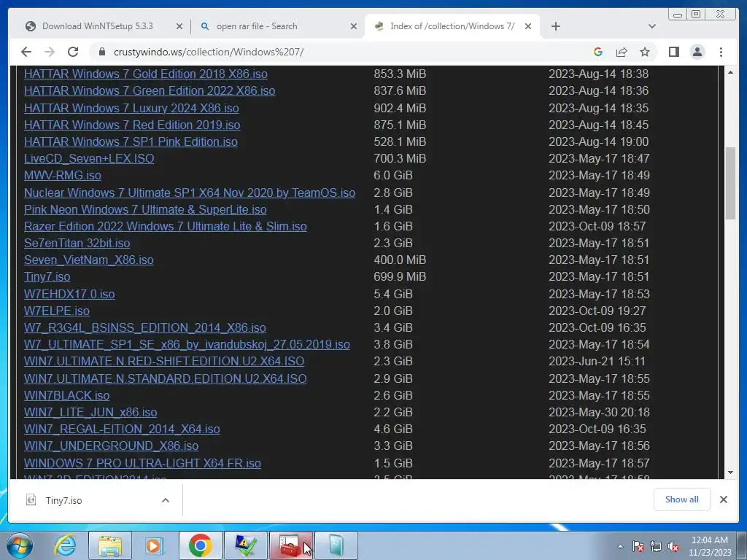Open HATTAR Windows 7 Red Edition link
This screenshot has height=560, width=747.
tap(132, 125)
